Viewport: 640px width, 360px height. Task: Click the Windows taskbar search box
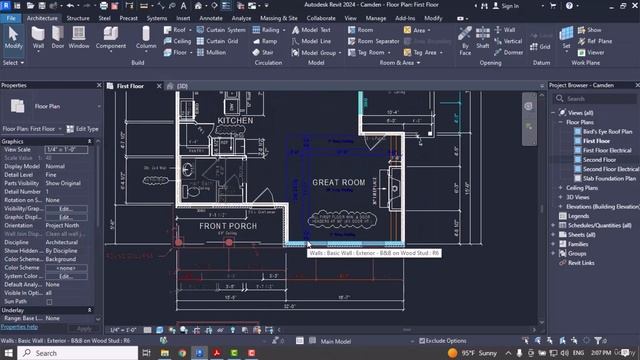tap(78, 353)
